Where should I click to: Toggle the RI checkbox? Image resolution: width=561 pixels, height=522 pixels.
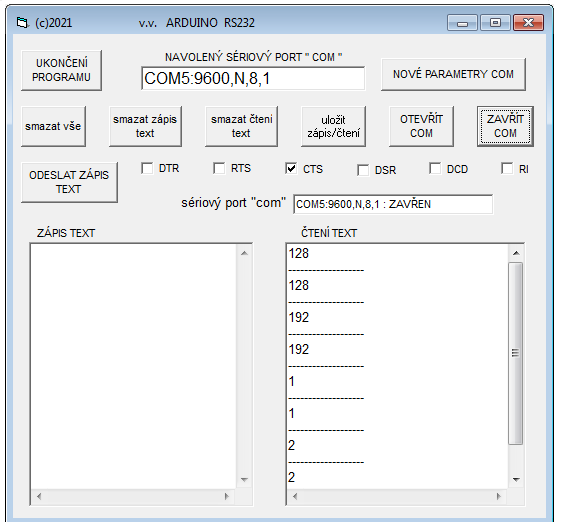(507, 168)
